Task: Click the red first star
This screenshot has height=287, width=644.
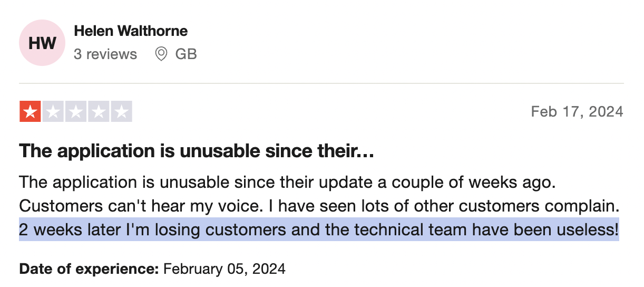Action: [x=31, y=112]
